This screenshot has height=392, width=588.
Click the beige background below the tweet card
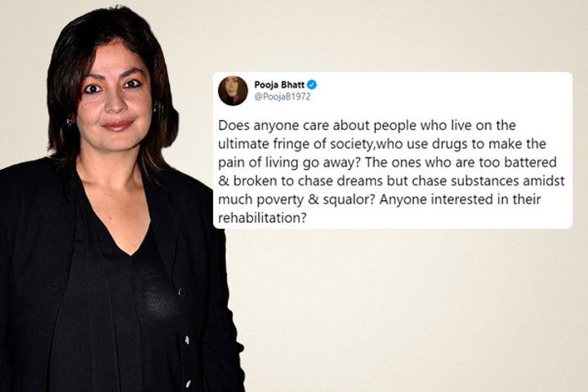click(x=405, y=308)
